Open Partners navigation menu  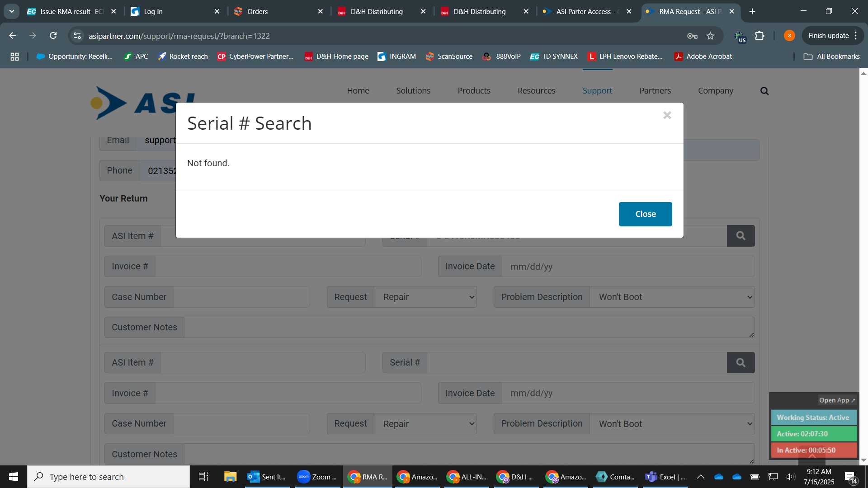pyautogui.click(x=655, y=91)
